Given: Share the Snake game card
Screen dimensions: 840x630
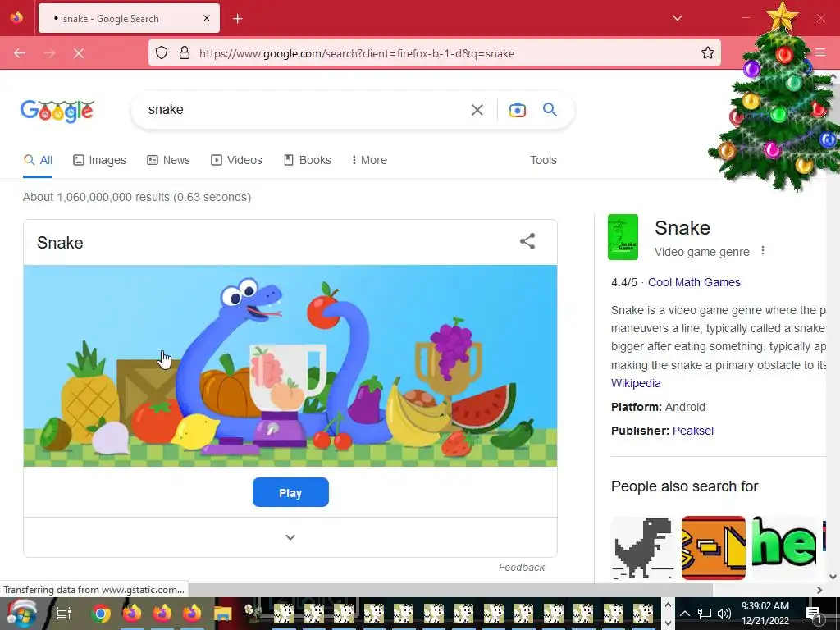Looking at the screenshot, I should point(527,242).
